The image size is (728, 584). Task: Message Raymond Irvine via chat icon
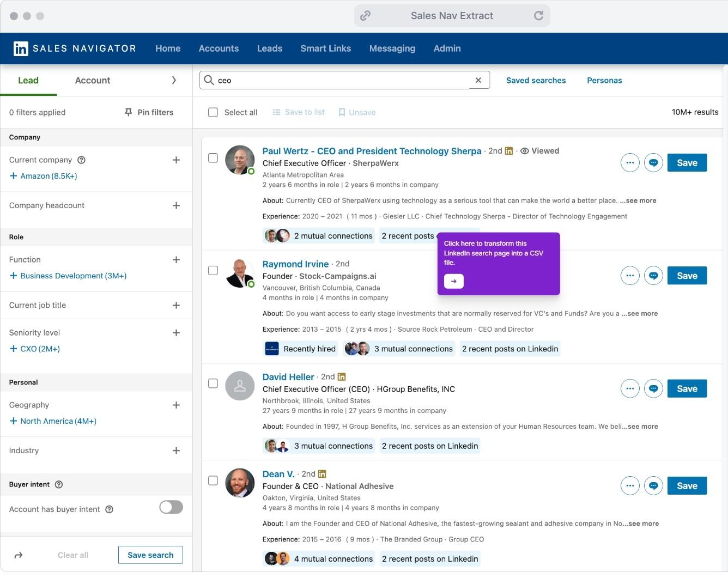653,276
